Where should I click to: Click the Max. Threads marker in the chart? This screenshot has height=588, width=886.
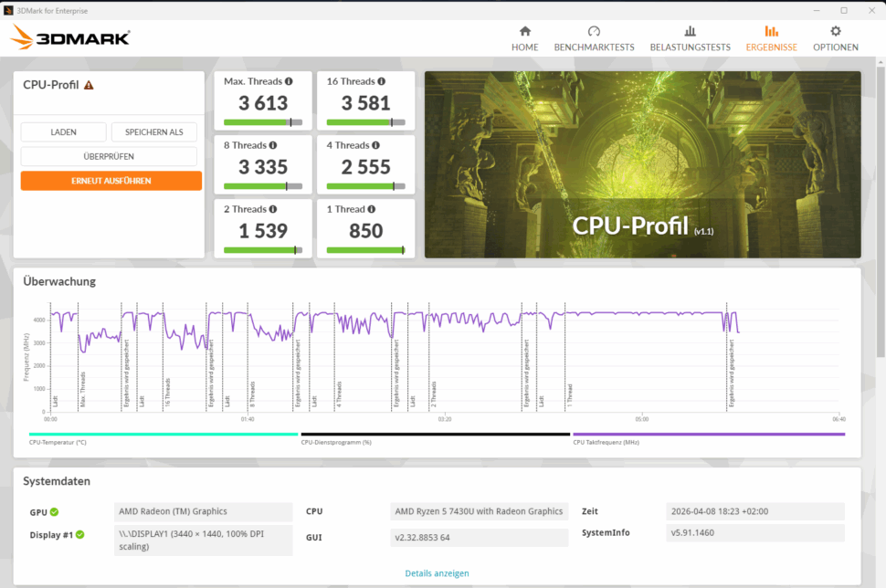click(82, 390)
